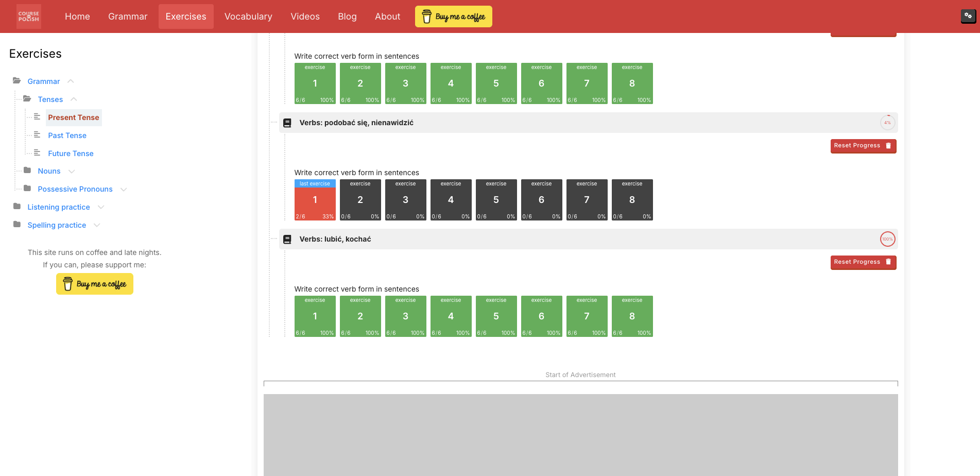Open green exercise 7 tile under lubić, kochać
The width and height of the screenshot is (980, 476).
pyautogui.click(x=587, y=316)
